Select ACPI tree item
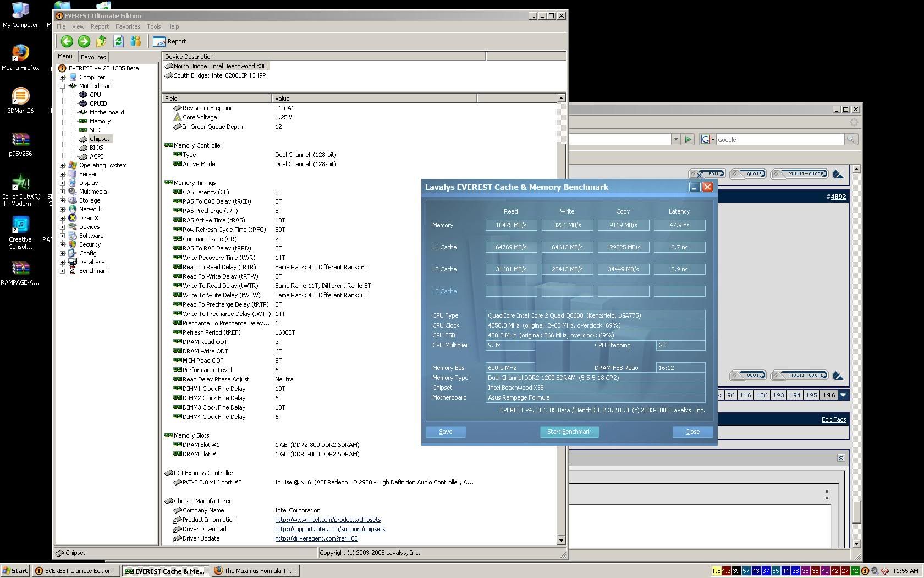Viewport: 924px width, 578px height. tap(96, 156)
